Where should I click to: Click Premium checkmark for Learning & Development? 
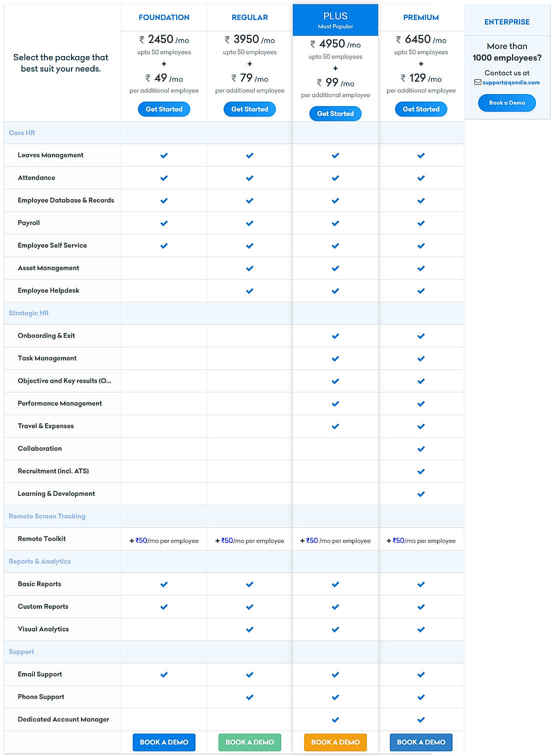(421, 494)
